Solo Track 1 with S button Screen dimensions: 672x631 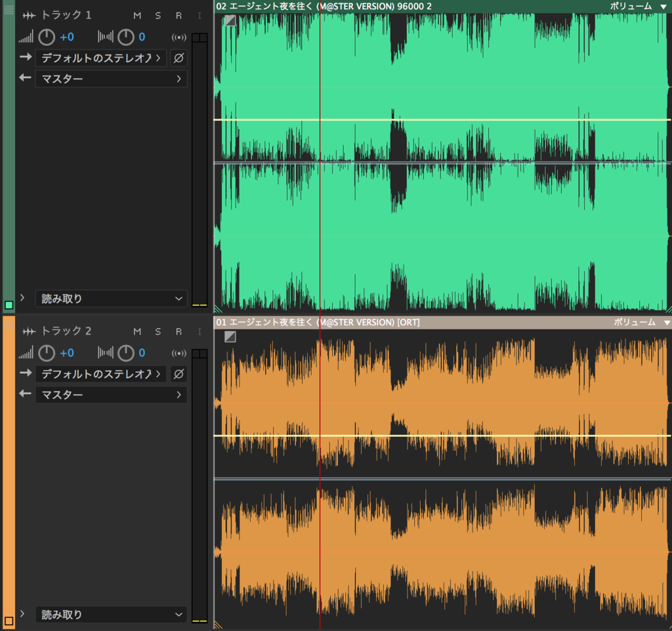158,16
